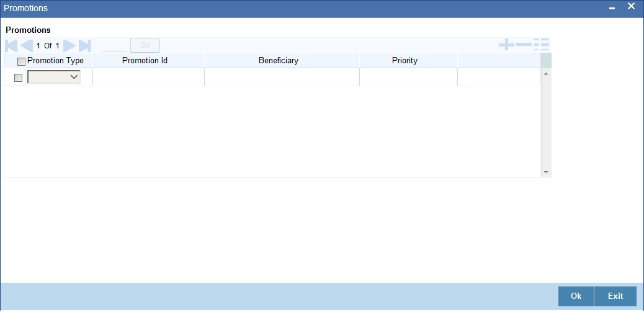This screenshot has width=644, height=315.
Task: Open the Promotion Type dropdown
Action: coord(54,77)
